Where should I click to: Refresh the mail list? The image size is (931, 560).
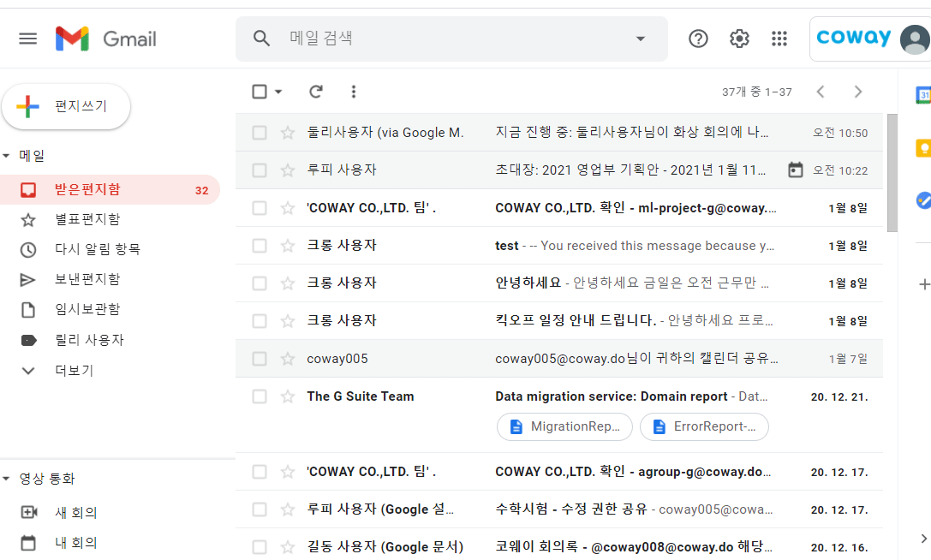[x=316, y=92]
